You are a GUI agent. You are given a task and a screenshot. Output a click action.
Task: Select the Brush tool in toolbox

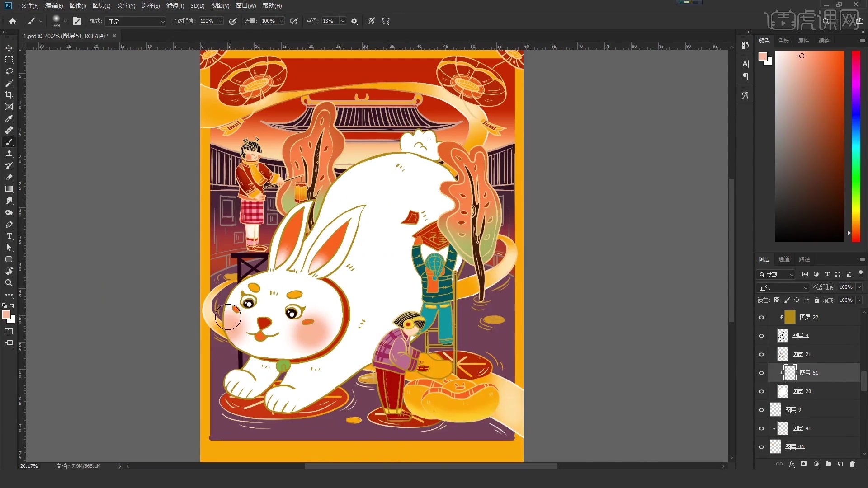point(9,142)
